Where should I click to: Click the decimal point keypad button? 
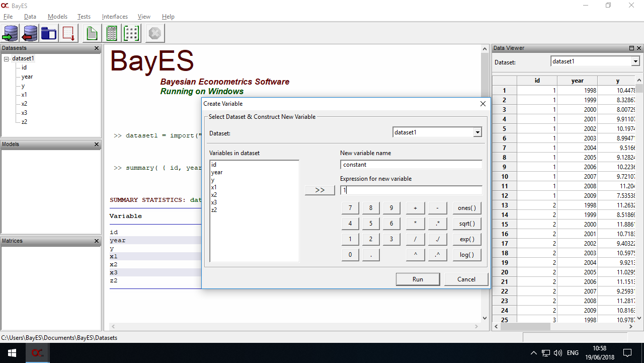click(x=371, y=255)
